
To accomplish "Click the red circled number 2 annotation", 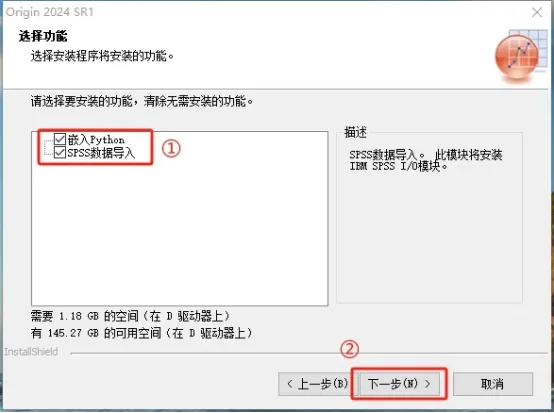I will (x=349, y=349).
